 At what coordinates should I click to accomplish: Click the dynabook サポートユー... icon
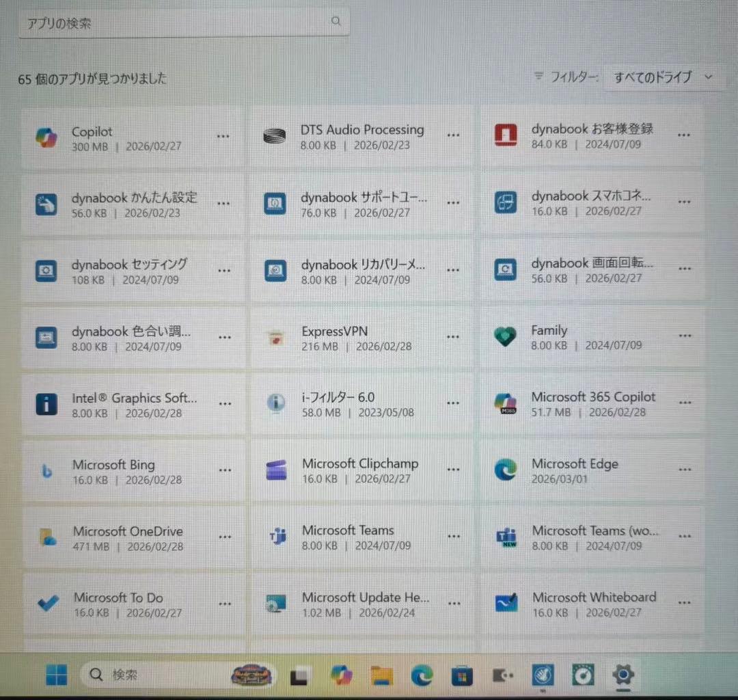(x=275, y=203)
